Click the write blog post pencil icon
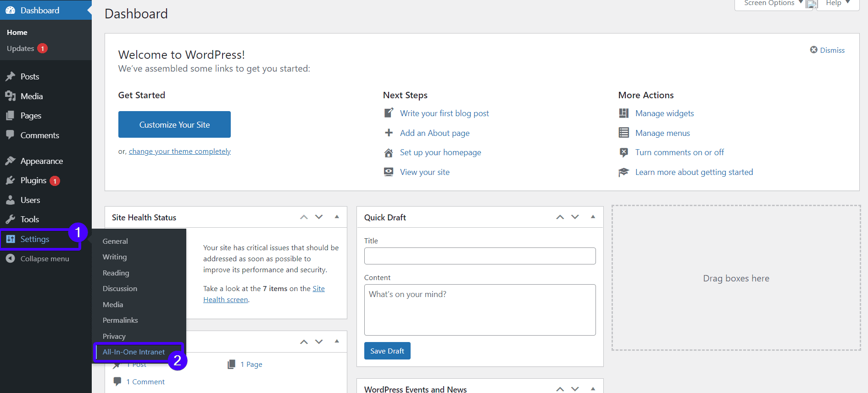Viewport: 868px width, 393px height. tap(389, 113)
